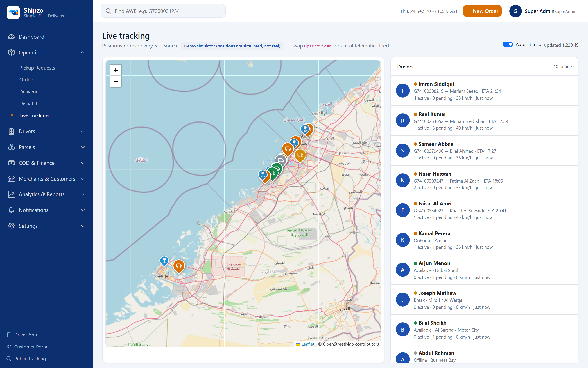Click the Abu Dhabi blue hub pin
This screenshot has width=588, height=368.
(x=164, y=261)
